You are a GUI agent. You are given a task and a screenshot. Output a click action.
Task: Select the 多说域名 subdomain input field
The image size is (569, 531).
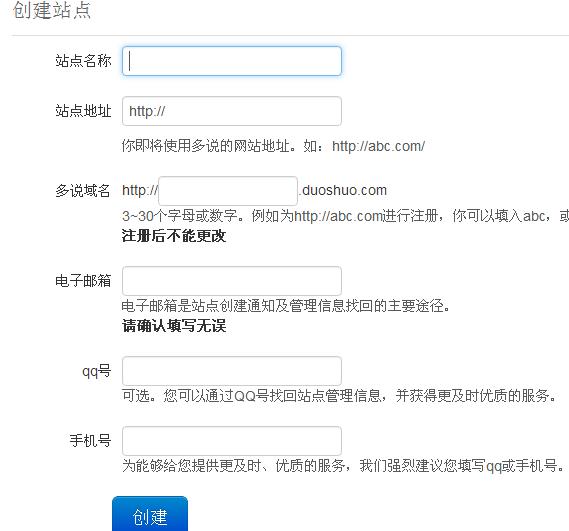click(228, 191)
